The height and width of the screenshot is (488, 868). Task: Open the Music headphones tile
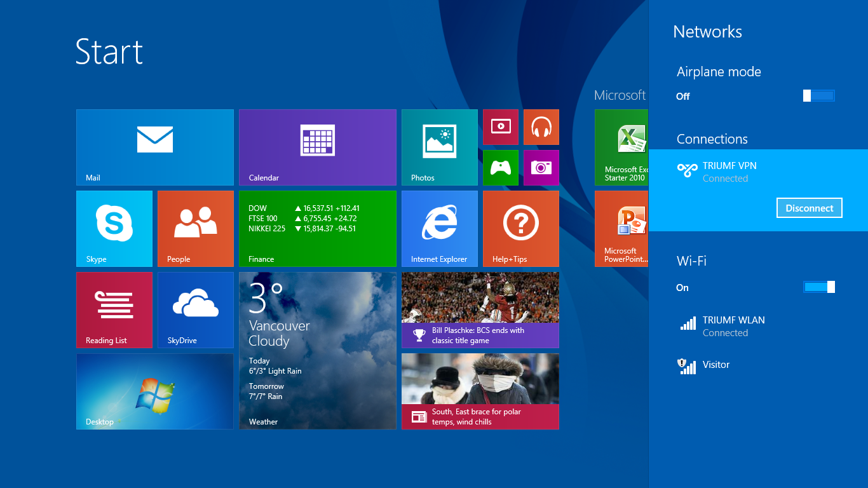coord(541,127)
